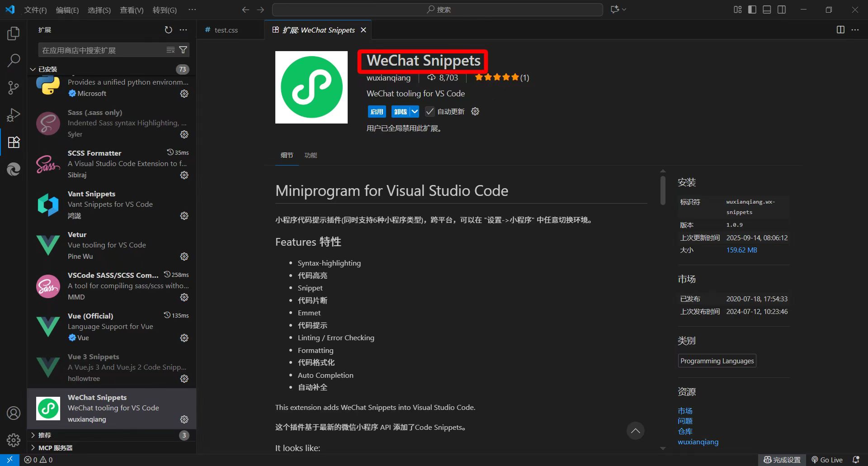
Task: Close the WeChat Snippets extension tab
Action: pyautogui.click(x=363, y=30)
